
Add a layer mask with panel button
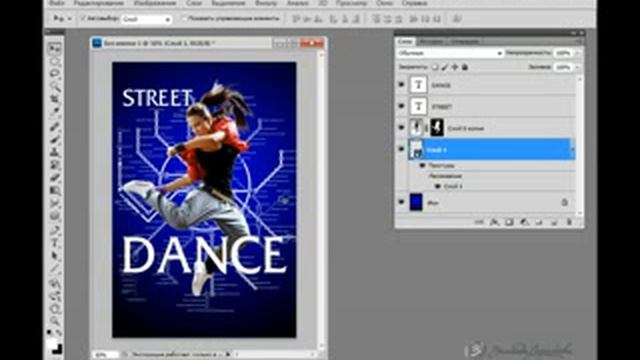(x=509, y=222)
